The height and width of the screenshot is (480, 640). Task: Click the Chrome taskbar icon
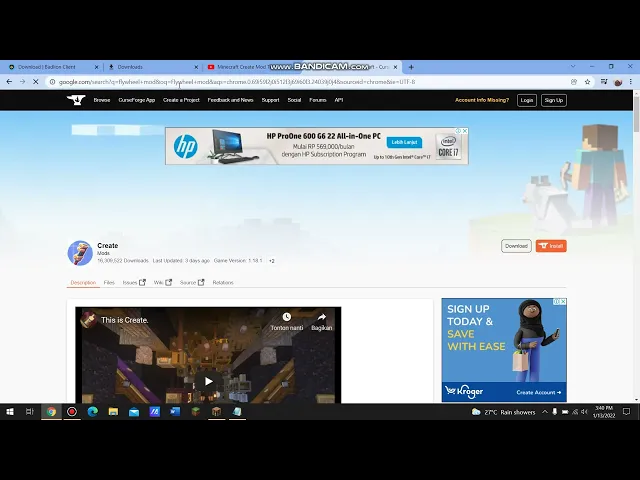pyautogui.click(x=51, y=412)
